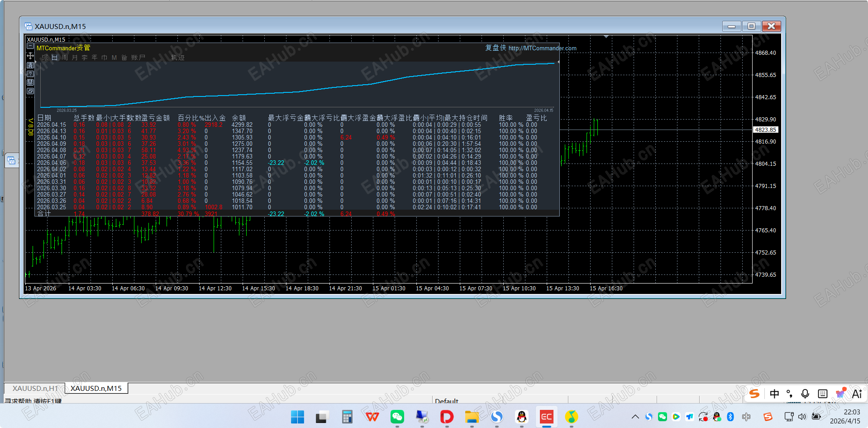Select the XAUUSD.n,M15 bottom chart tab
The image size is (868, 428).
[96, 388]
